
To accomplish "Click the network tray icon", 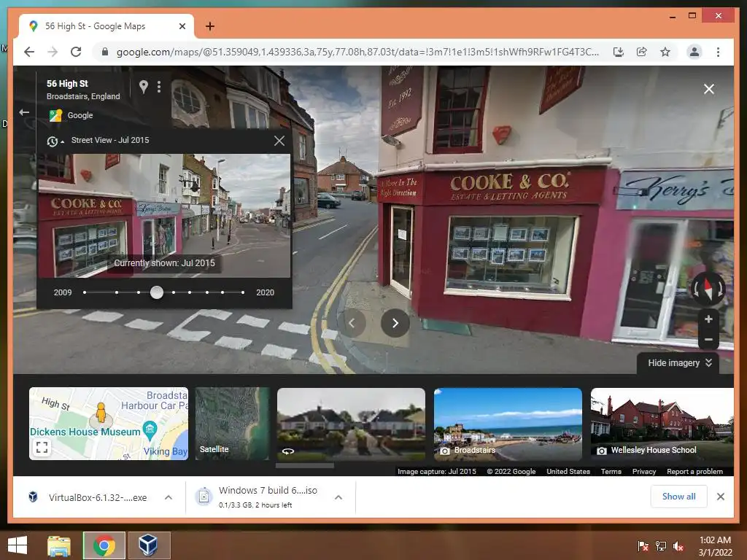I will pos(661,546).
